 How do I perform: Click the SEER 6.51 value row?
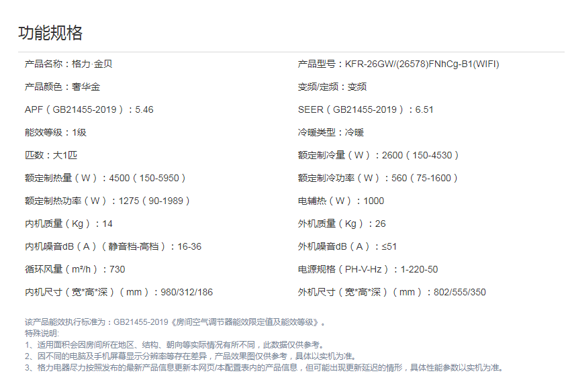click(x=366, y=110)
